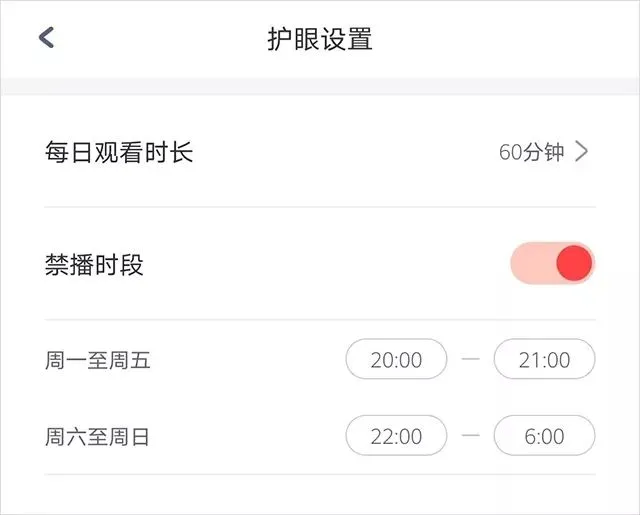Viewport: 640px width, 515px height.
Task: Edit weekend end time 6:00
Action: pyautogui.click(x=544, y=436)
